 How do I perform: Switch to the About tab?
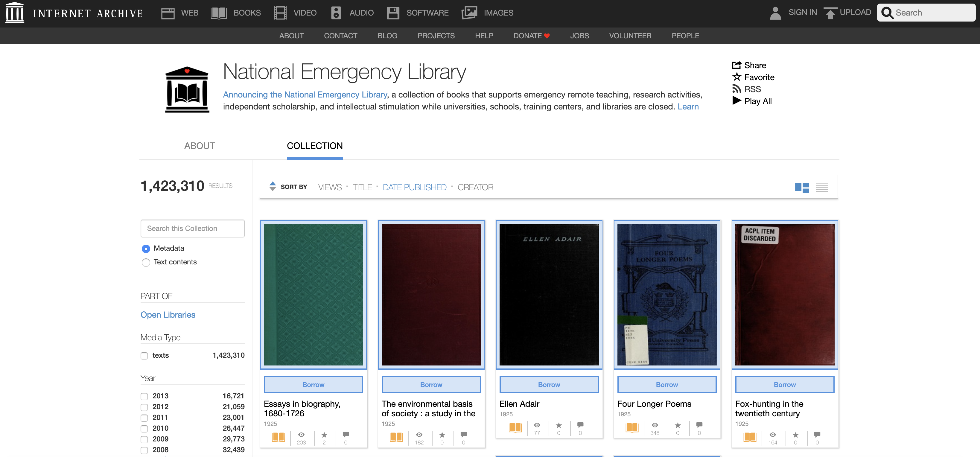point(199,146)
